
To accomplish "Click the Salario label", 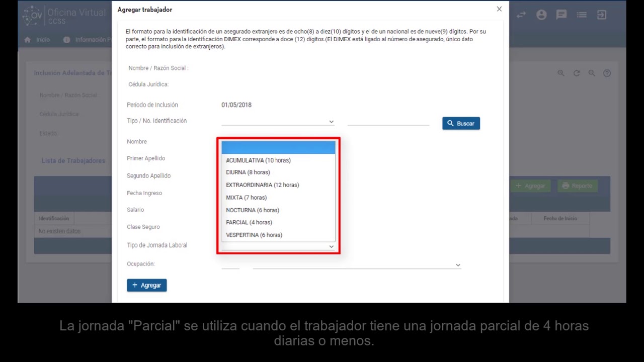I will pos(135,210).
